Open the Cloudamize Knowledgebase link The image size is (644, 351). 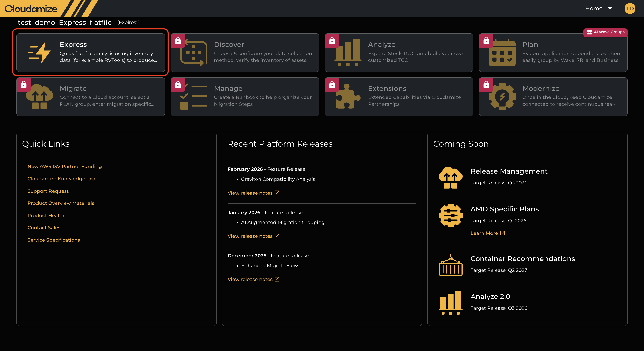pos(62,179)
